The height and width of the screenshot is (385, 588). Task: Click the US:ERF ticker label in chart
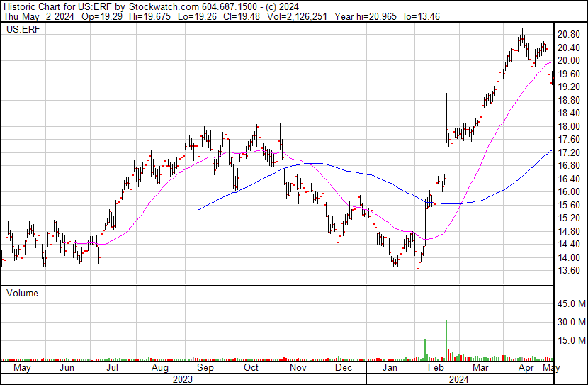[x=23, y=30]
